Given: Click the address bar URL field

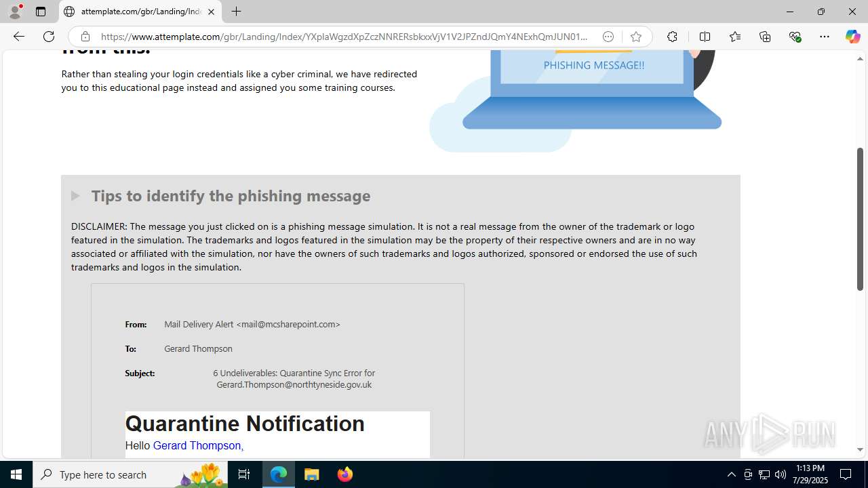Looking at the screenshot, I should pyautogui.click(x=344, y=37).
